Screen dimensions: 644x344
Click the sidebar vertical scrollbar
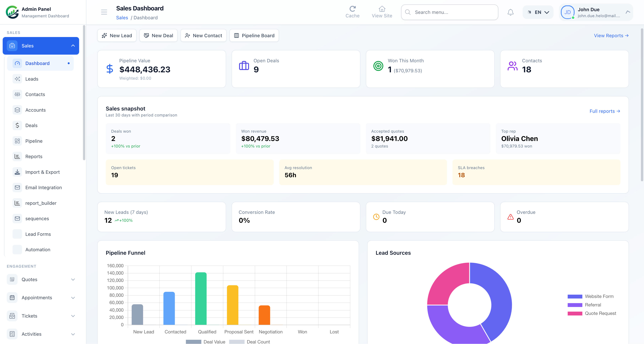click(x=84, y=92)
